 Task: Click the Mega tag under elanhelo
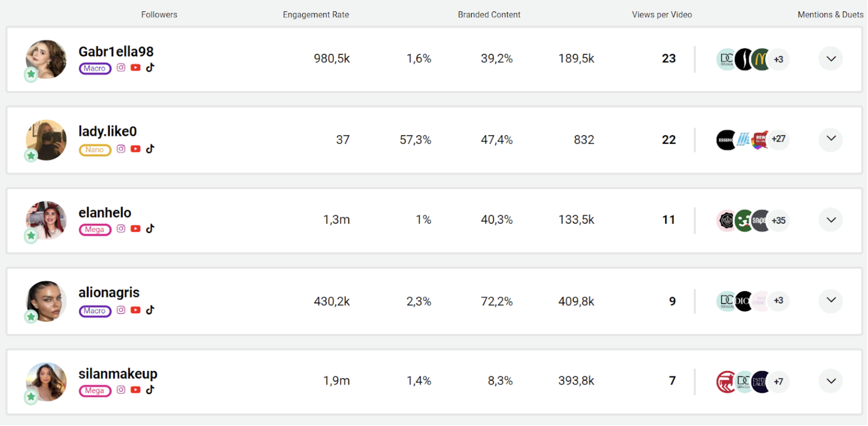pos(95,230)
